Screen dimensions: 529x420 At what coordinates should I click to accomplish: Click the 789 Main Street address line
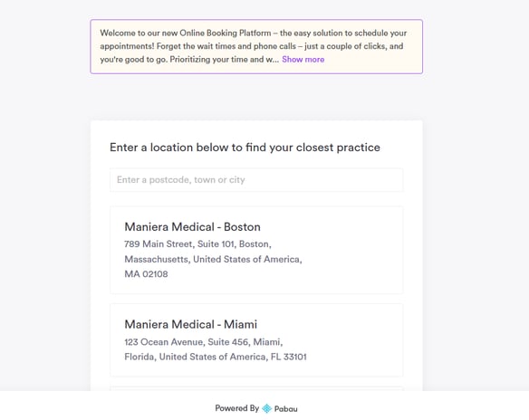pyautogui.click(x=197, y=243)
